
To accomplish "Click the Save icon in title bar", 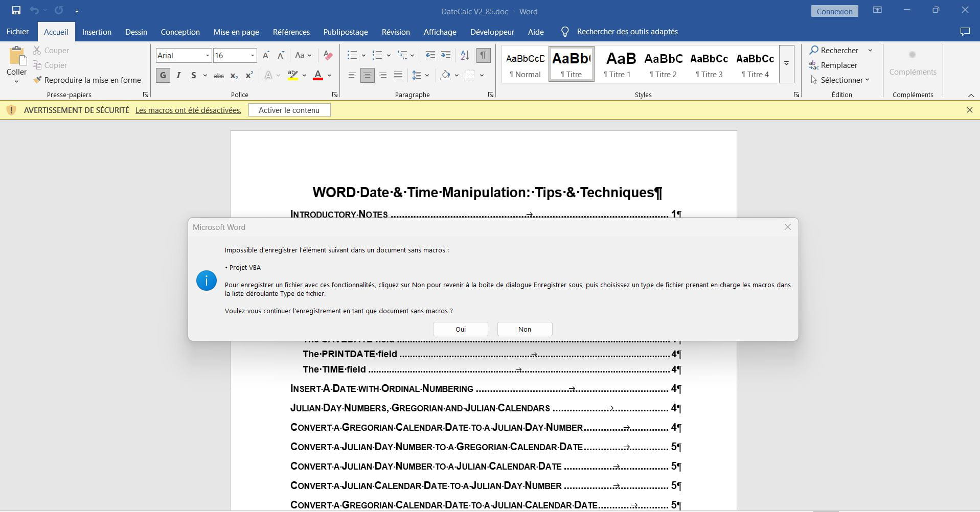I will [x=16, y=10].
